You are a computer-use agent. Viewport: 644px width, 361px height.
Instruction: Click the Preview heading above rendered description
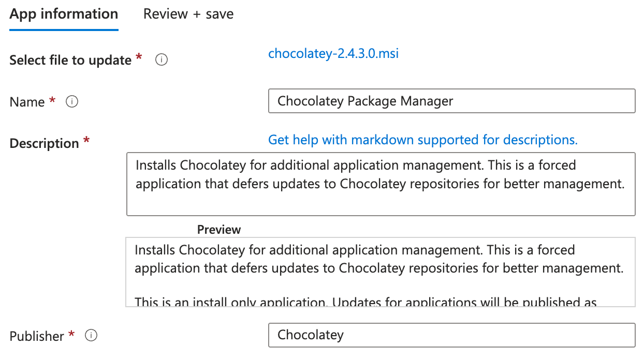(x=219, y=229)
